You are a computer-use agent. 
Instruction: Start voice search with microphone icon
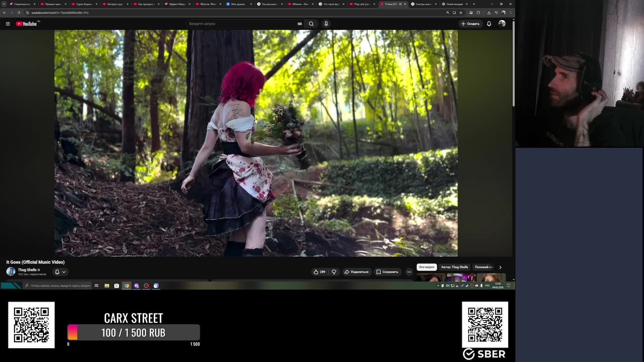click(326, 24)
